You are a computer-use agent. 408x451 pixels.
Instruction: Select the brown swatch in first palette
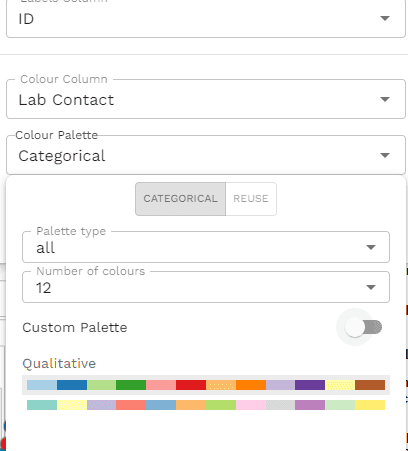point(370,385)
